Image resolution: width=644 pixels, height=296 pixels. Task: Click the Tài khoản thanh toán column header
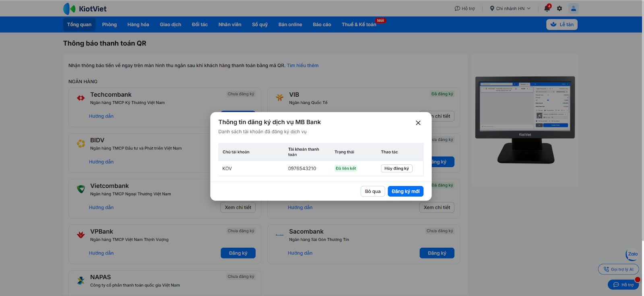click(x=303, y=152)
